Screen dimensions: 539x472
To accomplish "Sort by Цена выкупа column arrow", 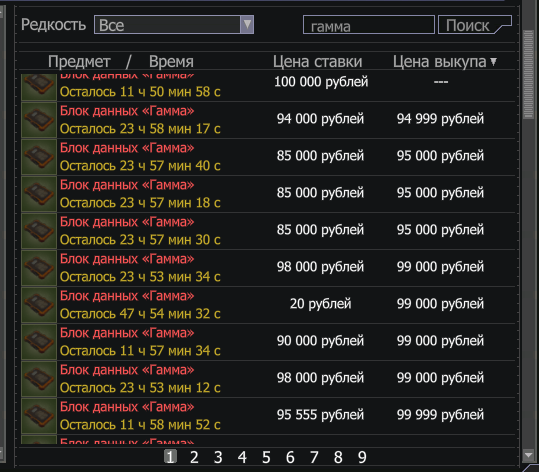I will click(x=494, y=62).
